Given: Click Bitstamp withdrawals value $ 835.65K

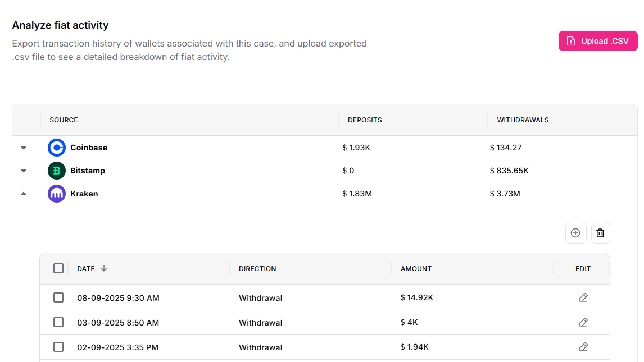Looking at the screenshot, I should click(x=509, y=171).
